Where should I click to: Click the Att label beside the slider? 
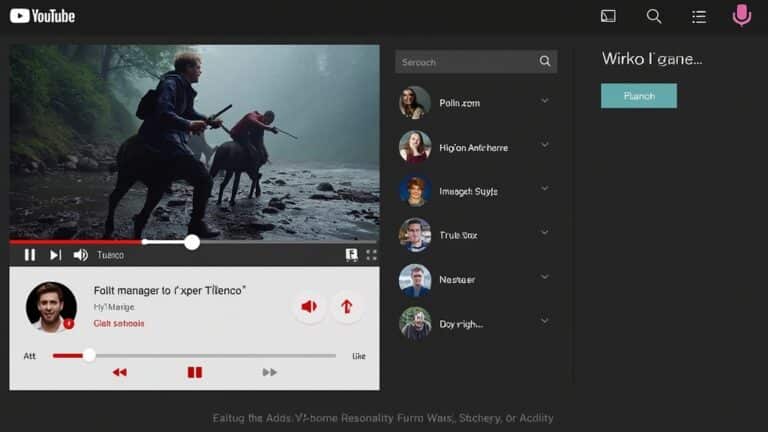click(29, 356)
